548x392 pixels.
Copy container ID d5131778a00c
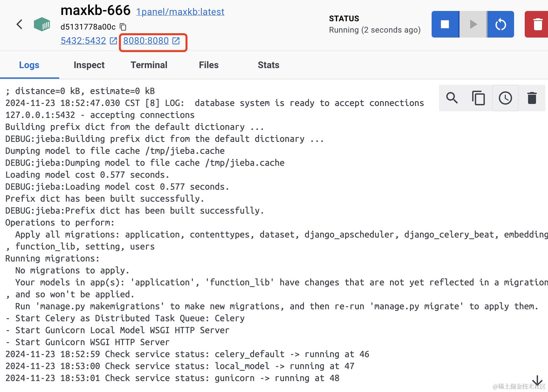(123, 27)
